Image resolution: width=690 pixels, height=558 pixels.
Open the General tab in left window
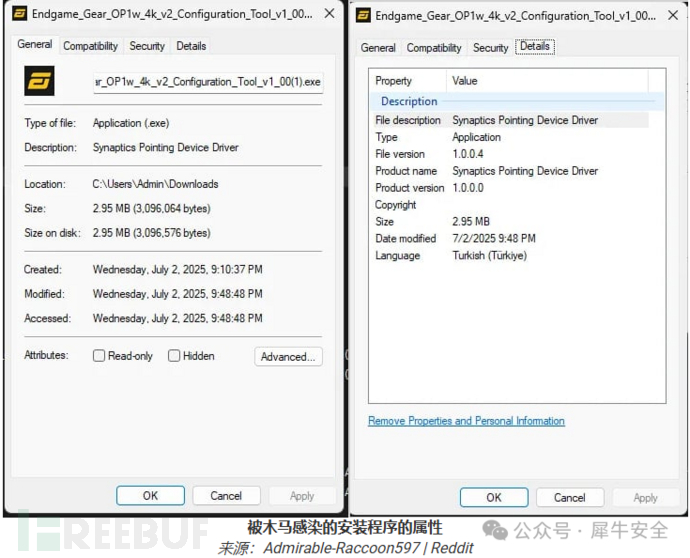click(x=35, y=44)
